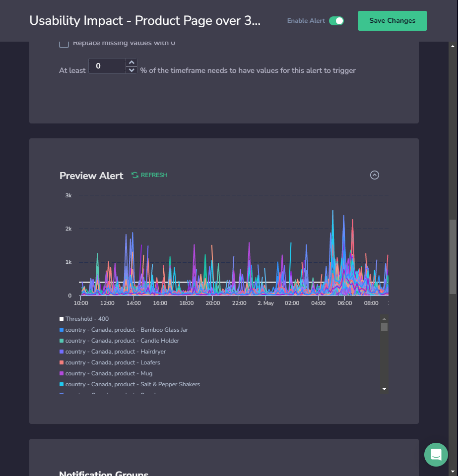Viewport: 458px width, 476px height.
Task: Click the page scrollbar down arrow
Action: tap(453, 471)
